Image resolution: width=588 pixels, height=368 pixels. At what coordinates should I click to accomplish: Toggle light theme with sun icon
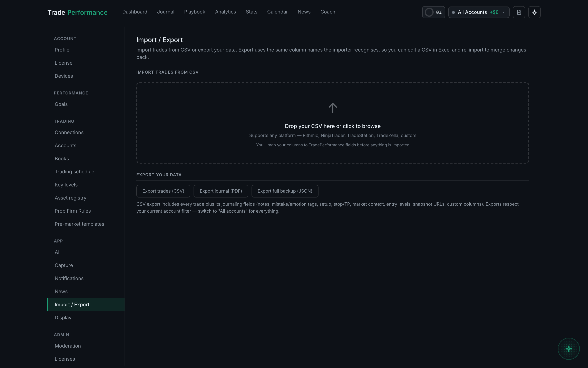tap(534, 12)
